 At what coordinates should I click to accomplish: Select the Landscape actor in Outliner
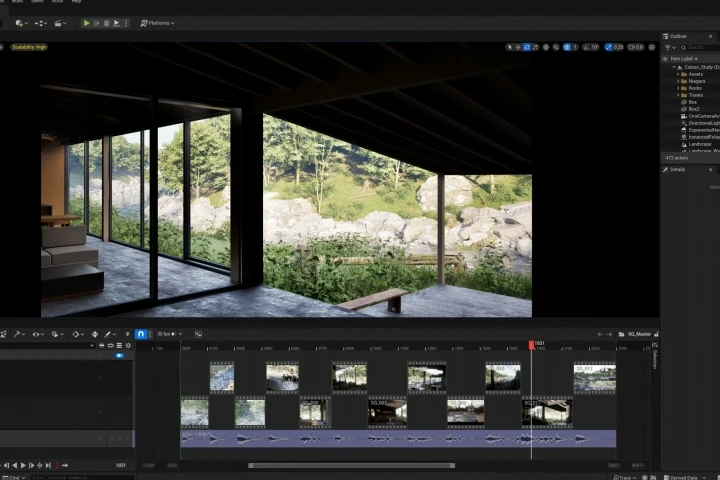click(x=699, y=144)
